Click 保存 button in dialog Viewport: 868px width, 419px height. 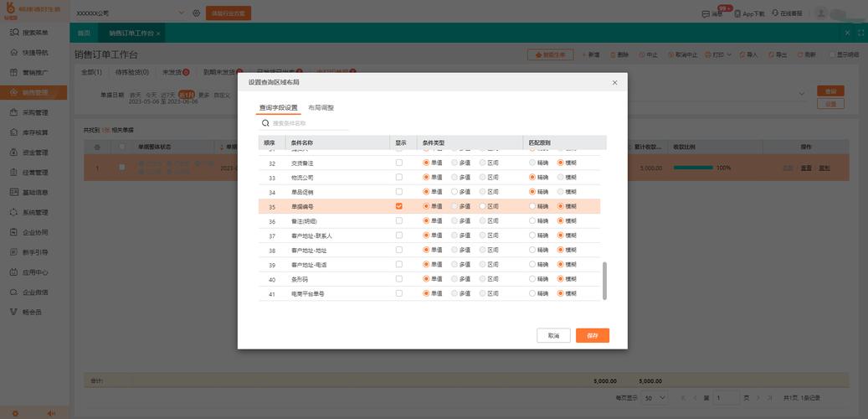click(593, 336)
